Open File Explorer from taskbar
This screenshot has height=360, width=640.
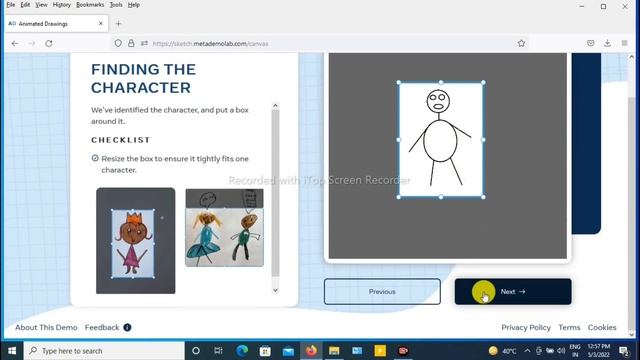[334, 351]
